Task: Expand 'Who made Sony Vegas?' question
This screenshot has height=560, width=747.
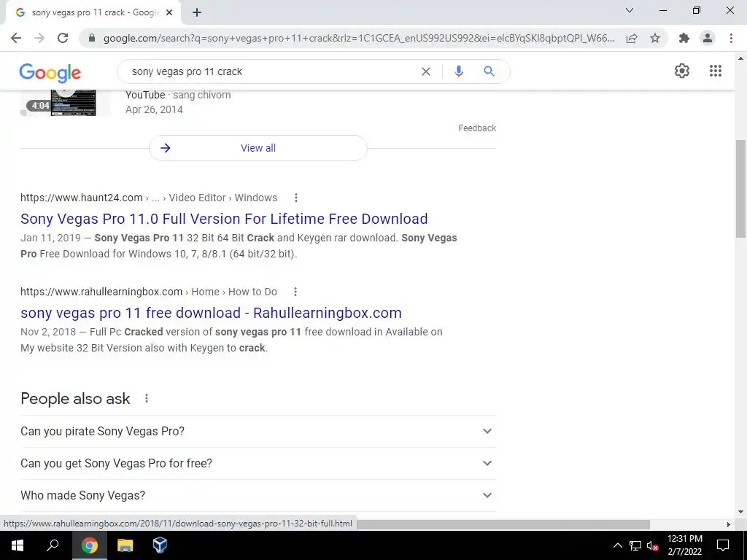Action: [x=258, y=495]
